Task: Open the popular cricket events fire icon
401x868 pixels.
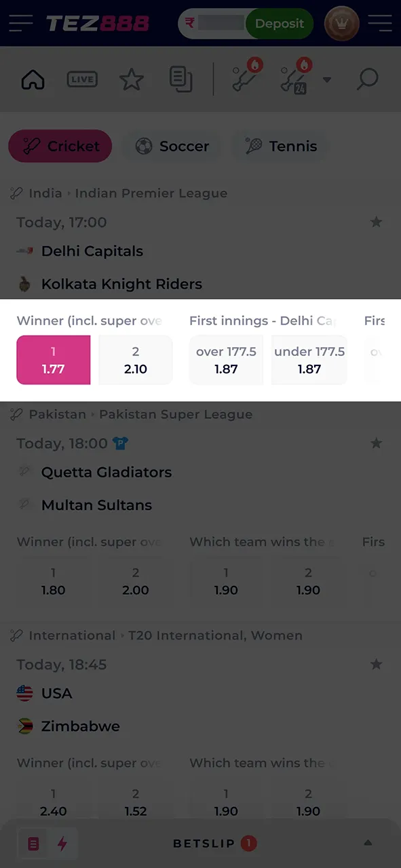Action: (x=246, y=79)
